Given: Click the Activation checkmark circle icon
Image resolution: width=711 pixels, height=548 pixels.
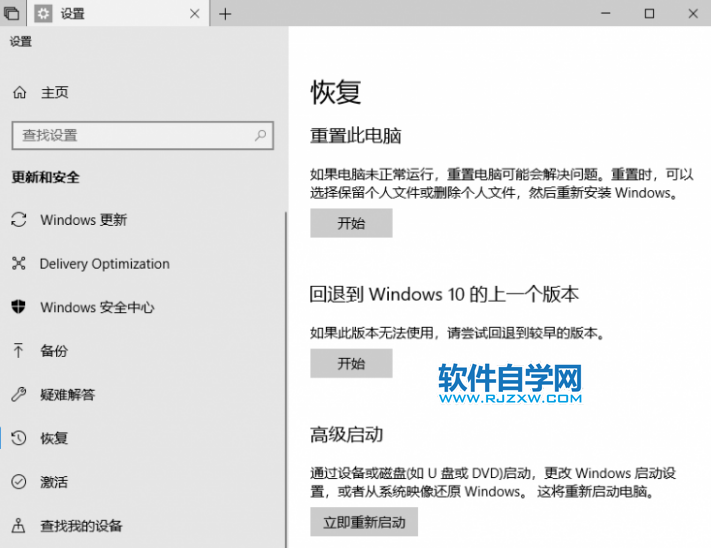Looking at the screenshot, I should point(19,481).
